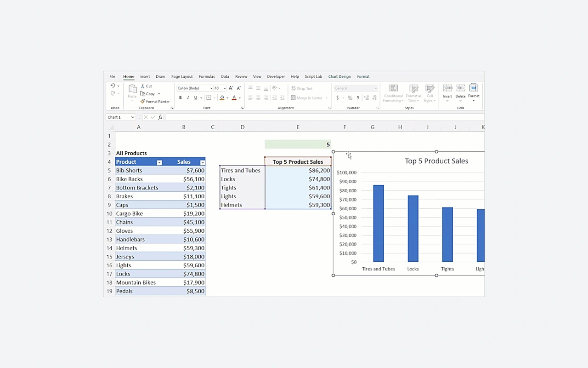The width and height of the screenshot is (588, 368).
Task: Click the Increase Decimal icon
Action: [366, 98]
